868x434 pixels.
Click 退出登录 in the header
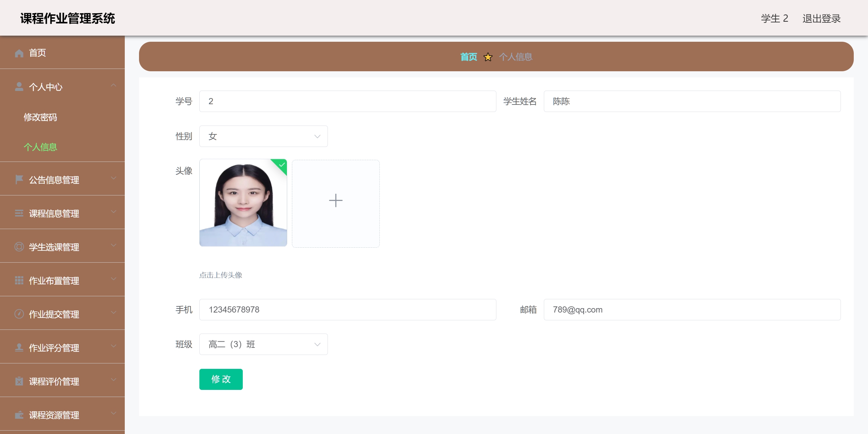tap(822, 18)
